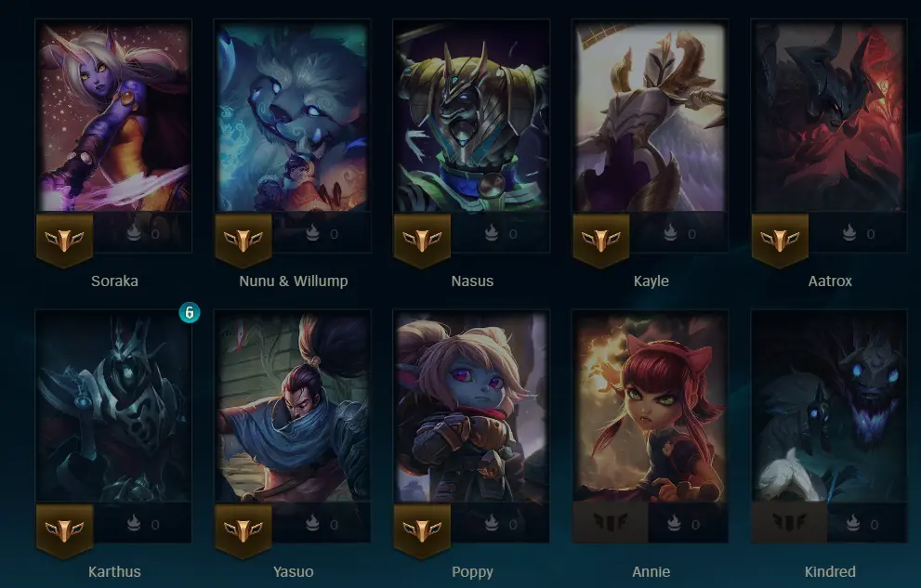Screen dimensions: 921x588
Task: Open the Soraka champion portrait
Action: pos(114,115)
